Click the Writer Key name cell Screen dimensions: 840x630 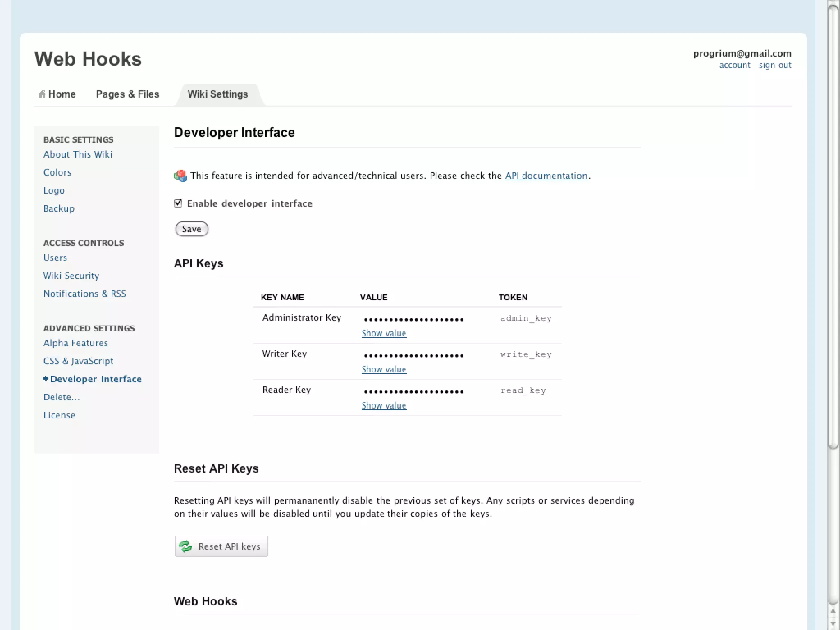(x=285, y=354)
